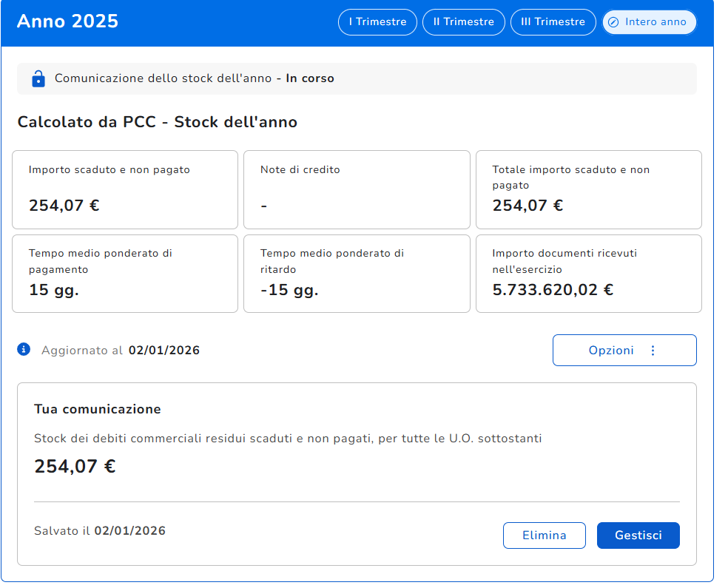The height and width of the screenshot is (588, 728).
Task: Click the Tempo medio ponderato di pagamento card
Action: pyautogui.click(x=125, y=274)
